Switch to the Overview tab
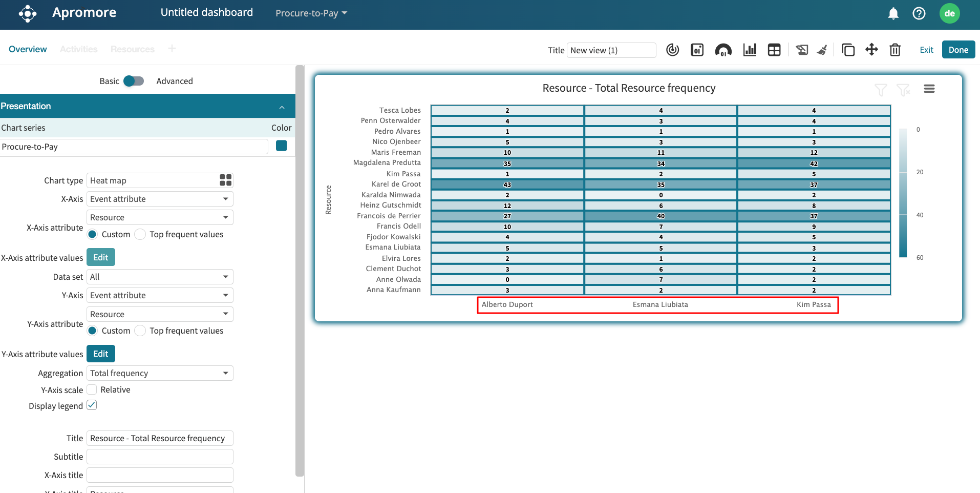The width and height of the screenshot is (980, 493). coord(28,49)
